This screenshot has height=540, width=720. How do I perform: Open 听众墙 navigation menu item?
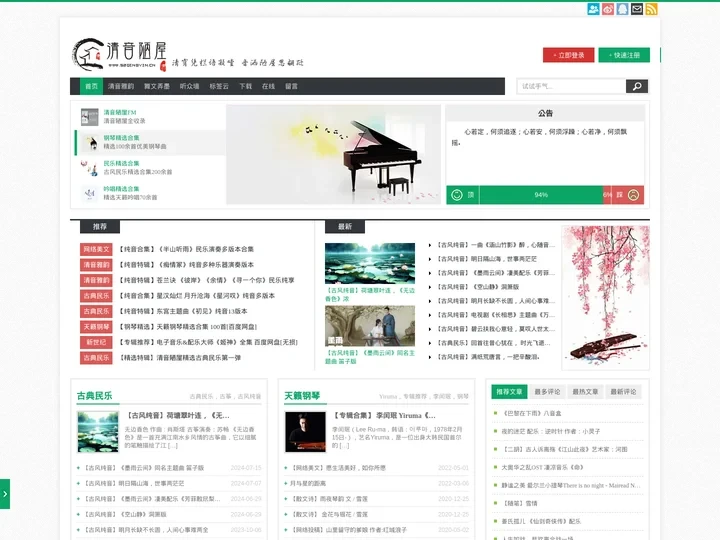(189, 86)
